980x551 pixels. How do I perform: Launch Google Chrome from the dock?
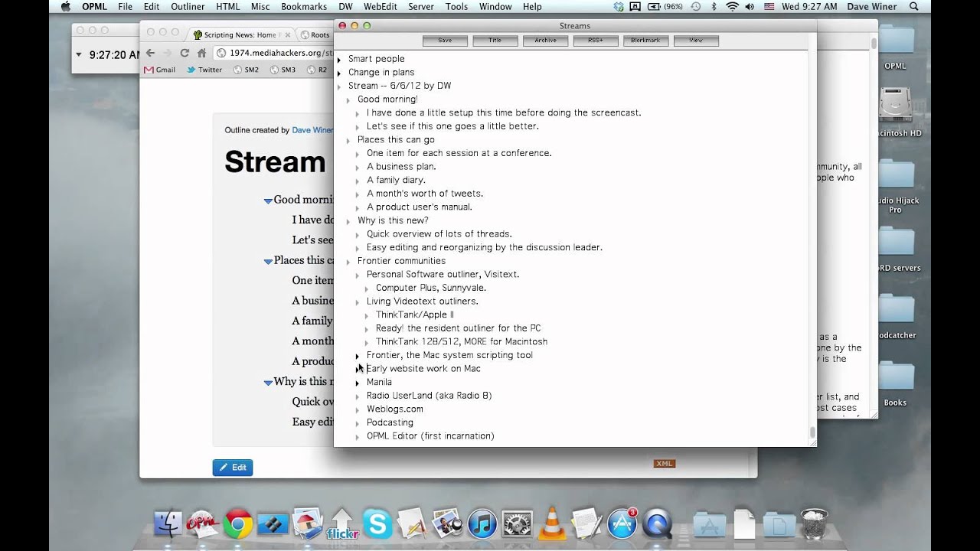coord(238,523)
